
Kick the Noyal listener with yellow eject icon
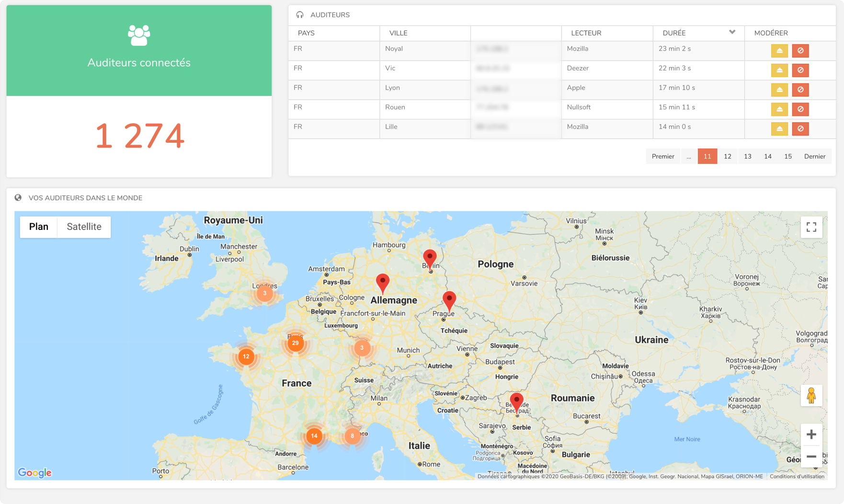point(779,51)
